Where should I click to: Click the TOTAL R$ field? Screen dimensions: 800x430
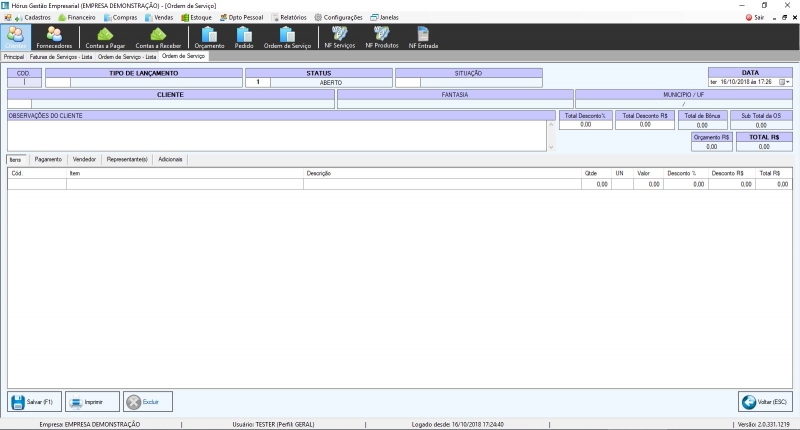coord(764,146)
